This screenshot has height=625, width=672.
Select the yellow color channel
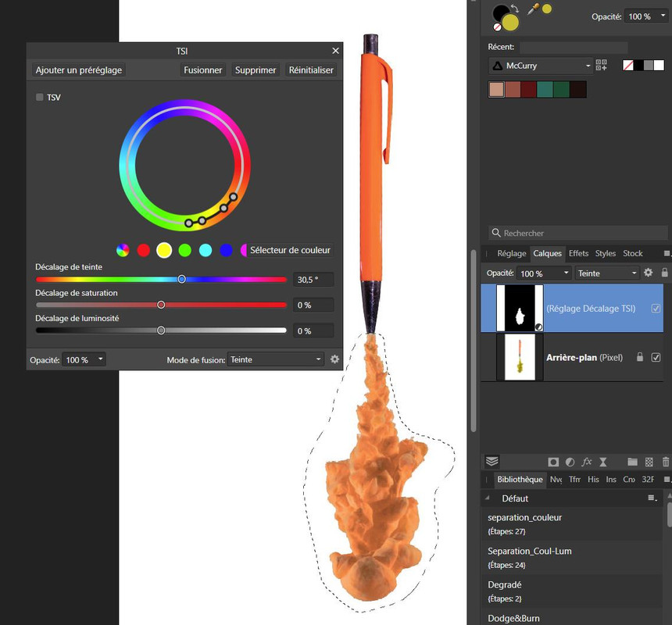click(x=164, y=250)
